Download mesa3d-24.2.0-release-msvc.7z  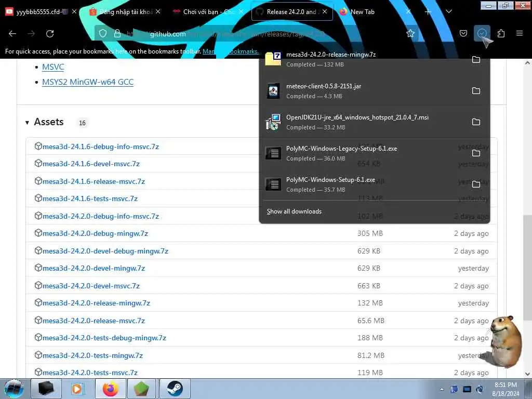coord(94,321)
